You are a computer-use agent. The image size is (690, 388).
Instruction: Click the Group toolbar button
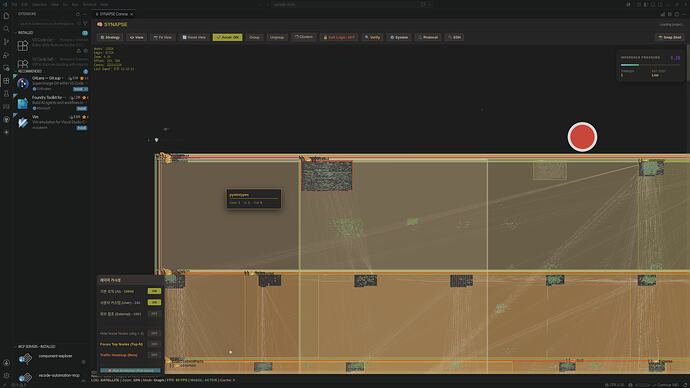click(254, 37)
